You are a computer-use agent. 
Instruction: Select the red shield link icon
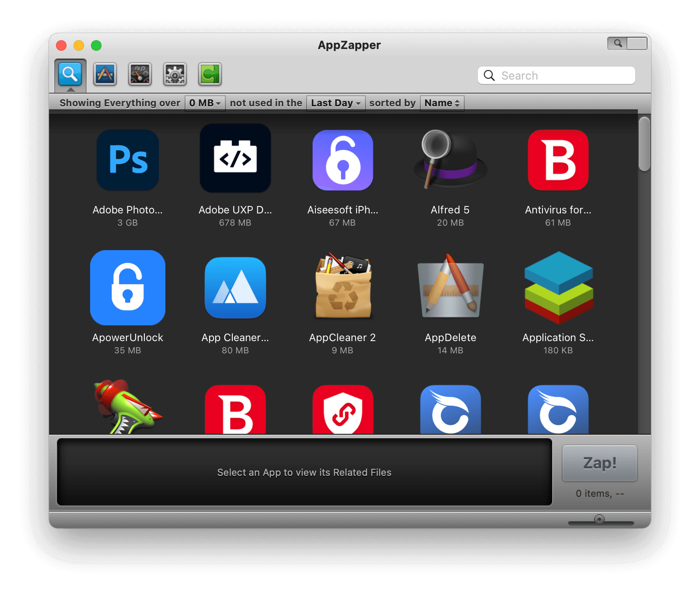click(x=343, y=409)
